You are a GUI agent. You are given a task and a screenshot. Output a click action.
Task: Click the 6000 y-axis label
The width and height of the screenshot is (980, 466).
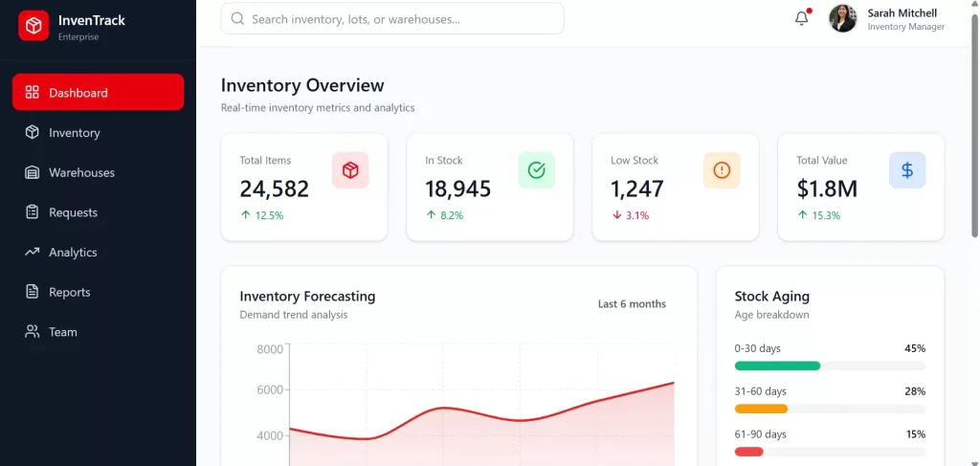[269, 389]
